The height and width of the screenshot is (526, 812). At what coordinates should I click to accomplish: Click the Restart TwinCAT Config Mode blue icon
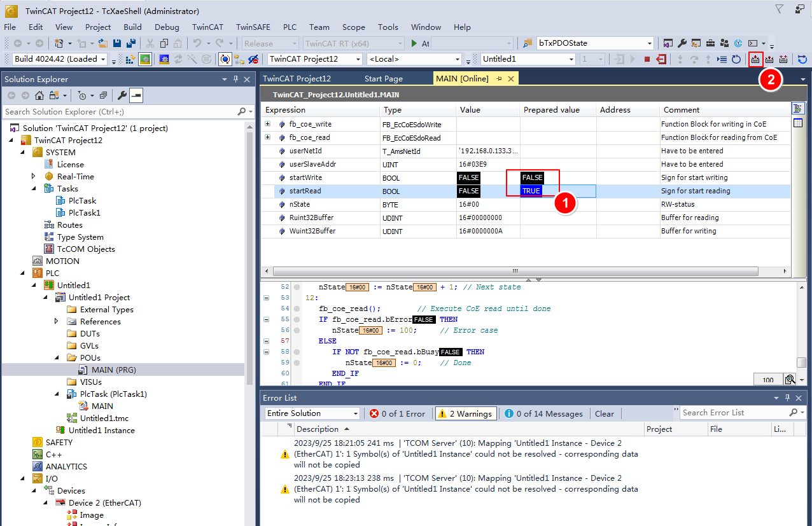164,59
